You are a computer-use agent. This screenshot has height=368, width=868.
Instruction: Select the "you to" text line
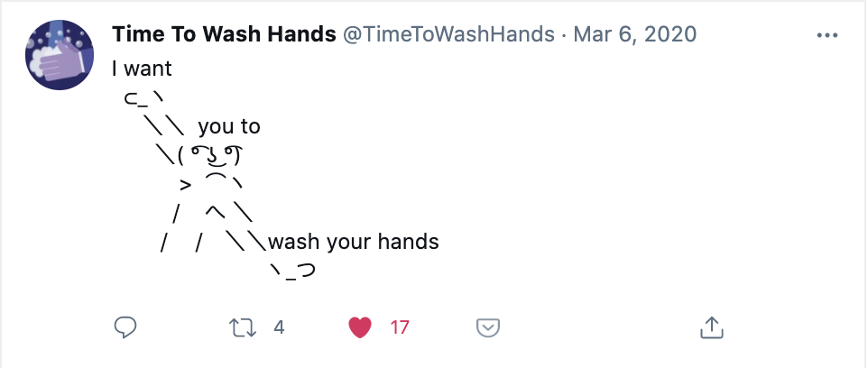pos(229,126)
